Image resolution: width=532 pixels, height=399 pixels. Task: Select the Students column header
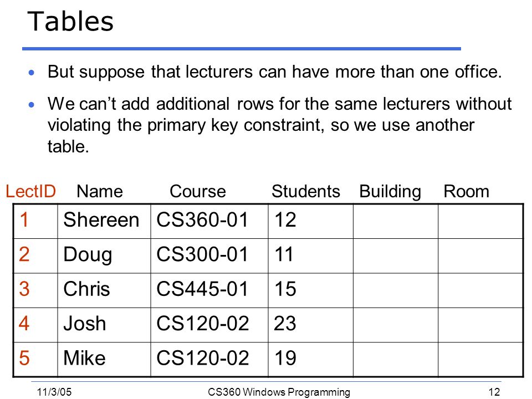(x=306, y=191)
